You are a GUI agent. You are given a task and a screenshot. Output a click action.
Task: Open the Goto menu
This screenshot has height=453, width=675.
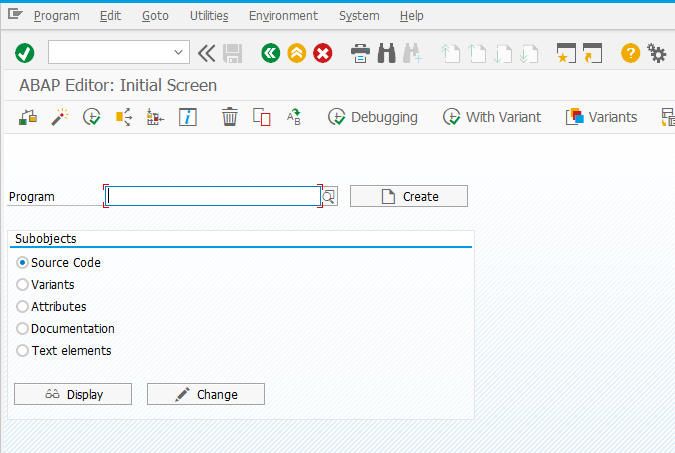click(155, 16)
